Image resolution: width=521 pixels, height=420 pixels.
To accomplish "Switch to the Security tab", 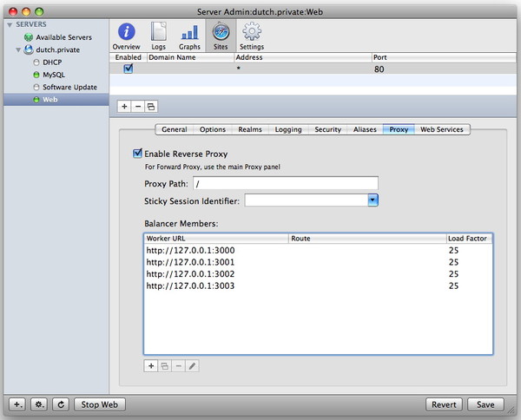I will [327, 129].
